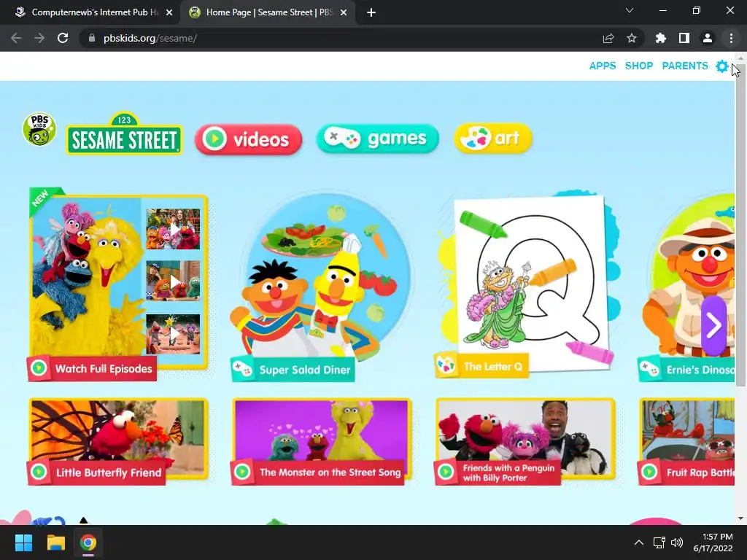Click the page vertical scrollbar thumb

click(740, 225)
